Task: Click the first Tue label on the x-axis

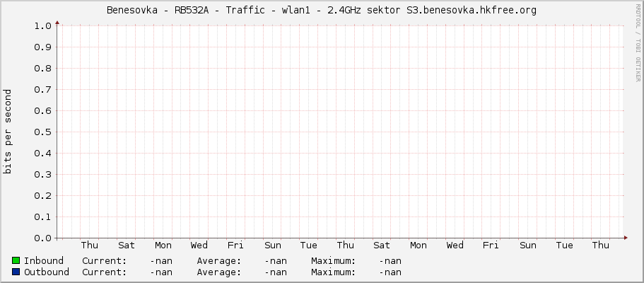Action: coord(309,246)
